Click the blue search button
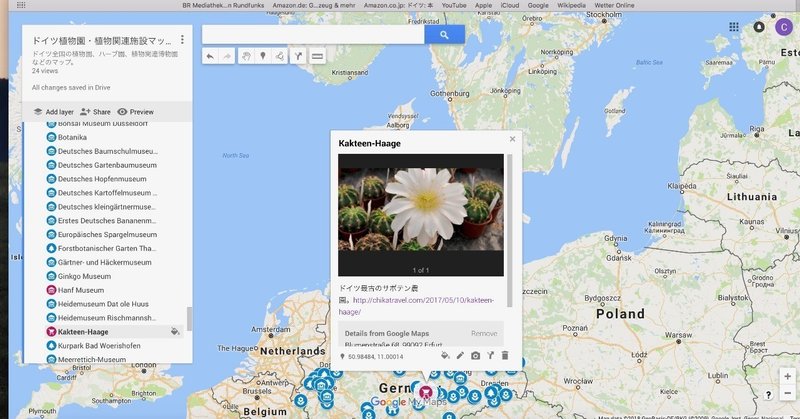Image resolution: width=800 pixels, height=419 pixels. click(x=444, y=35)
